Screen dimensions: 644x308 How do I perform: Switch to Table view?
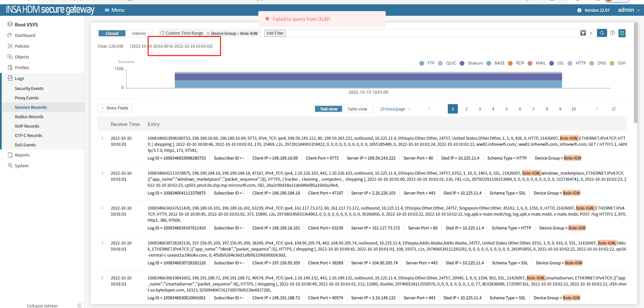(357, 109)
